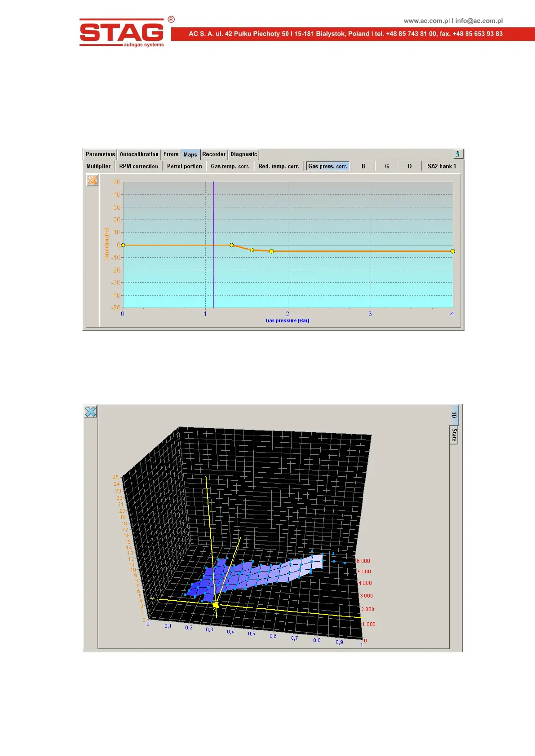Open the ISA2 bank 1 map
The width and height of the screenshot is (535, 756).
[441, 166]
